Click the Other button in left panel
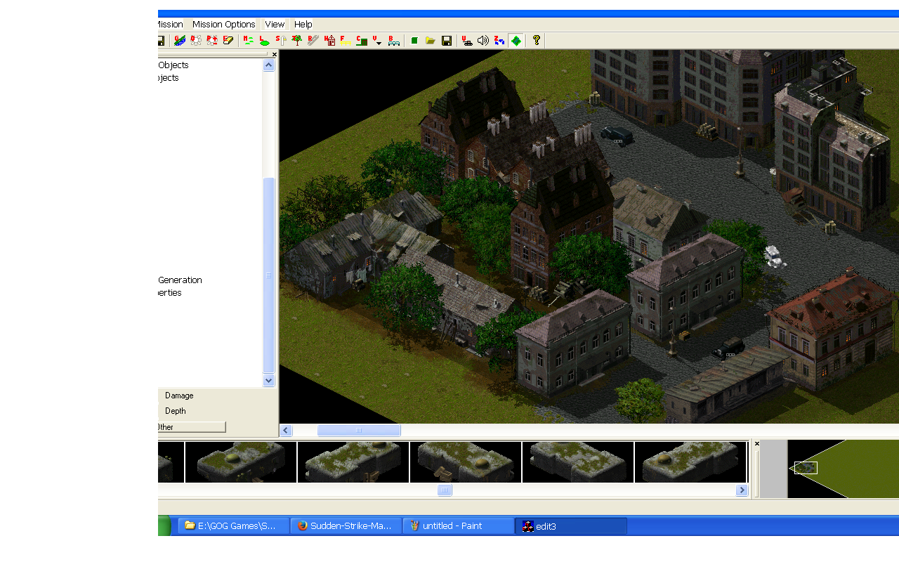Screen dimensions: 899x588 coord(192,427)
